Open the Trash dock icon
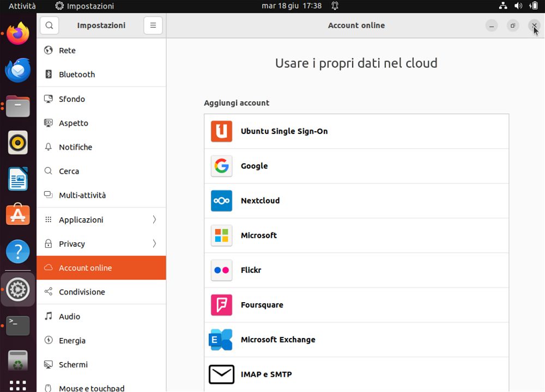545x392 pixels. click(x=18, y=361)
